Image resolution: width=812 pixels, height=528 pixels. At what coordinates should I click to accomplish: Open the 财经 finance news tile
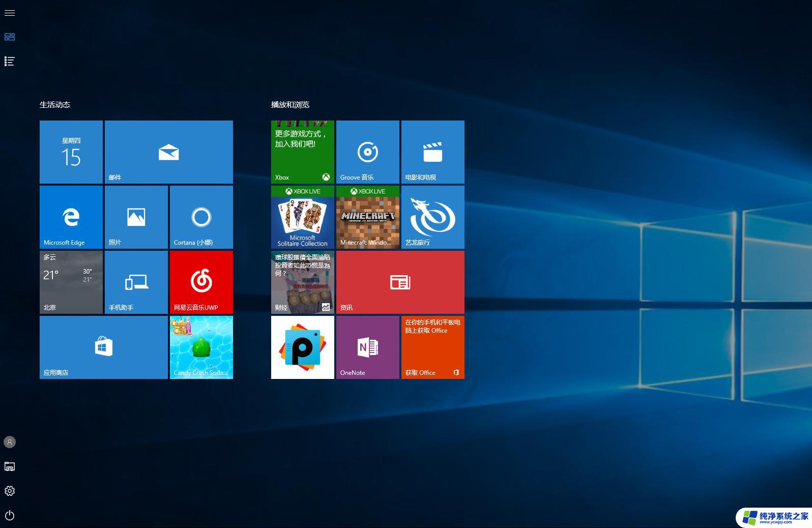click(x=303, y=282)
